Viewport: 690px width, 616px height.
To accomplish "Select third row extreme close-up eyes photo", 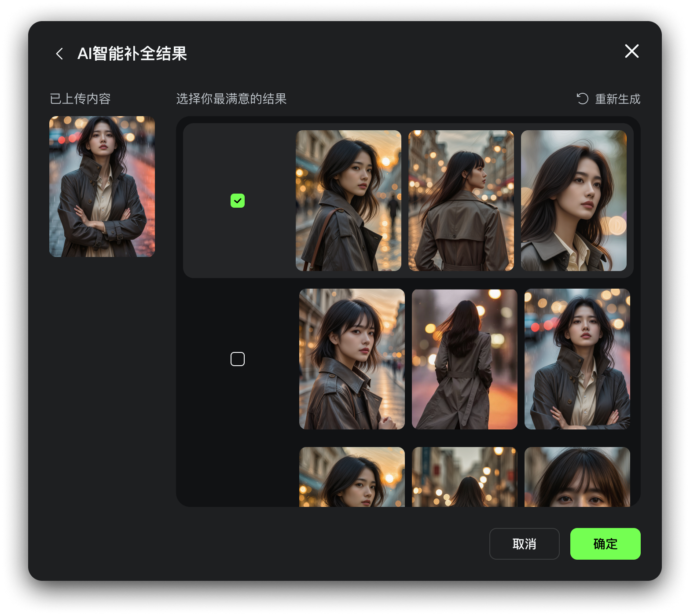I will pyautogui.click(x=577, y=477).
